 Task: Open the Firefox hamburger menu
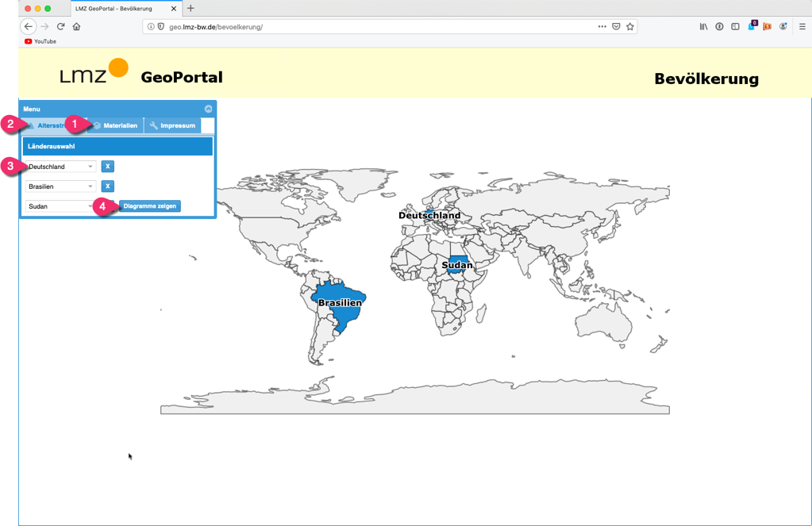pyautogui.click(x=802, y=27)
